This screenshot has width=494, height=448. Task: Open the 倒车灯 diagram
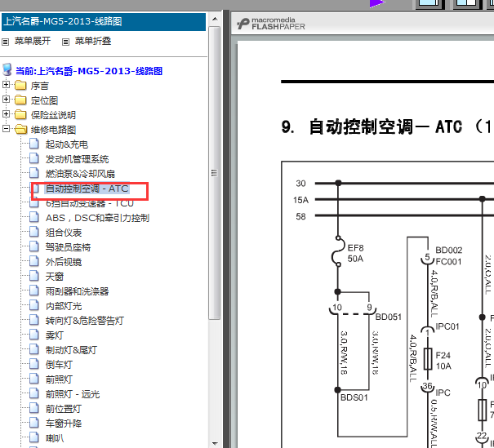pyautogui.click(x=59, y=365)
